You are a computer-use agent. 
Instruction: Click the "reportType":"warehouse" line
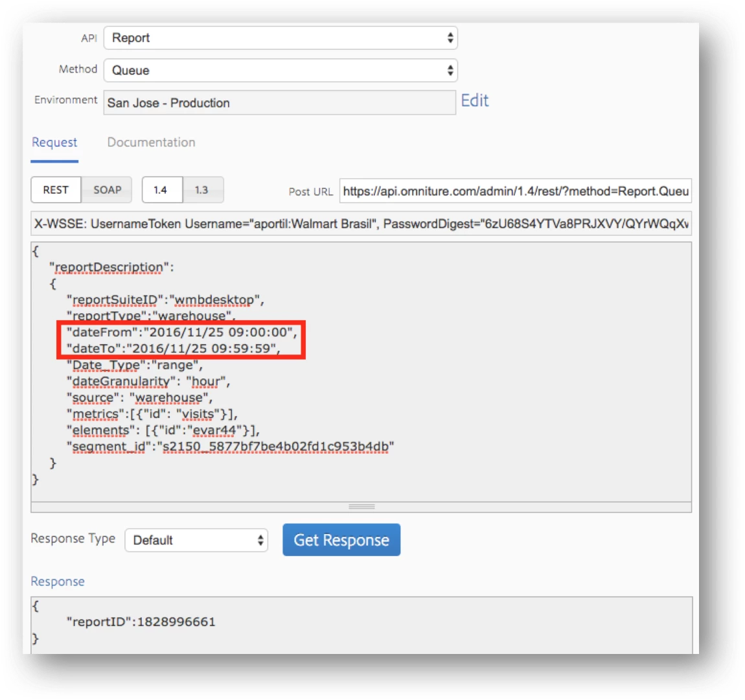coord(151,316)
